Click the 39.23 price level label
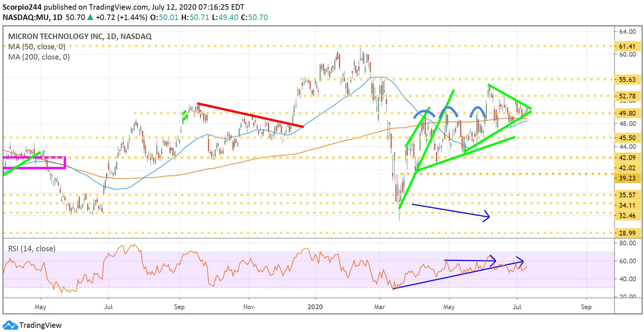The height and width of the screenshot is (332, 644). [628, 178]
